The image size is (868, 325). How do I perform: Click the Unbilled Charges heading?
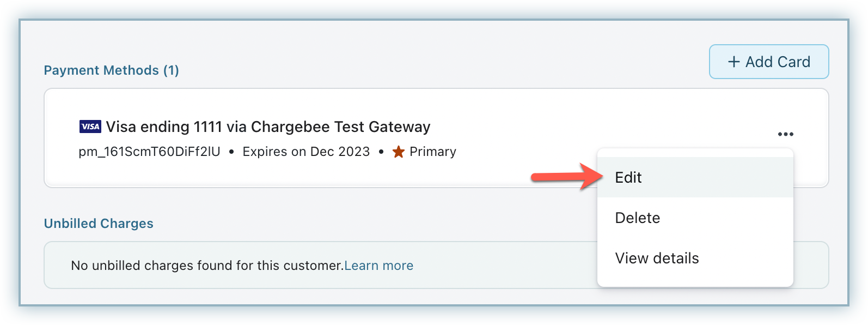99,224
